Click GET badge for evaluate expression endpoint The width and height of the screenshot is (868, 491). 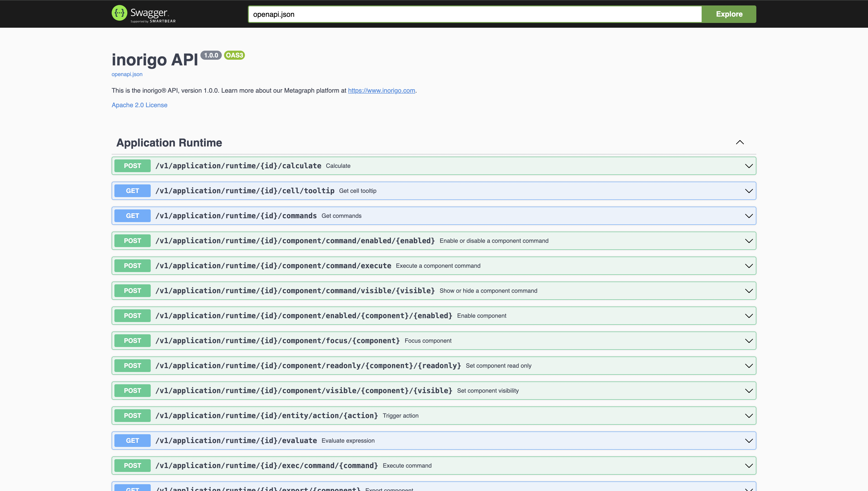132,440
